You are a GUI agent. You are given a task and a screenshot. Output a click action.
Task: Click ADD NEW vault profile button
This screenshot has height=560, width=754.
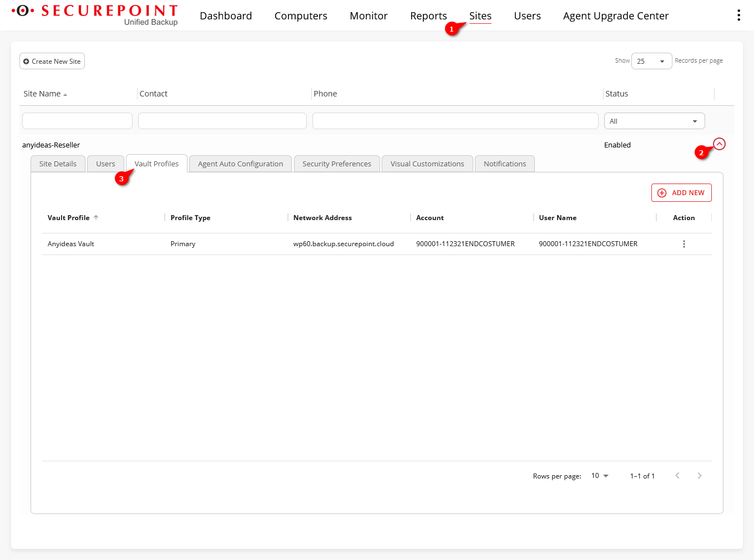click(x=681, y=193)
